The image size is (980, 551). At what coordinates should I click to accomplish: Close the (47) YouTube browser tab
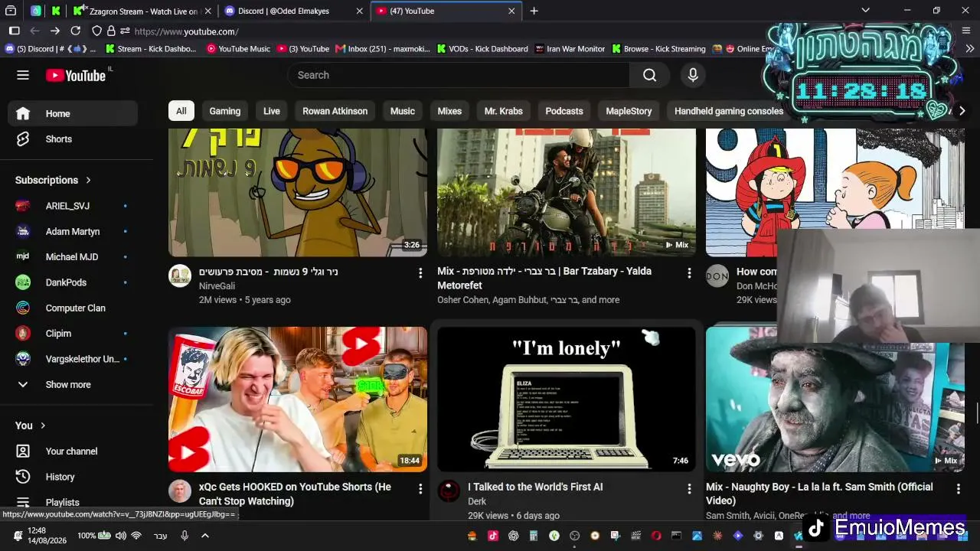[x=511, y=11]
